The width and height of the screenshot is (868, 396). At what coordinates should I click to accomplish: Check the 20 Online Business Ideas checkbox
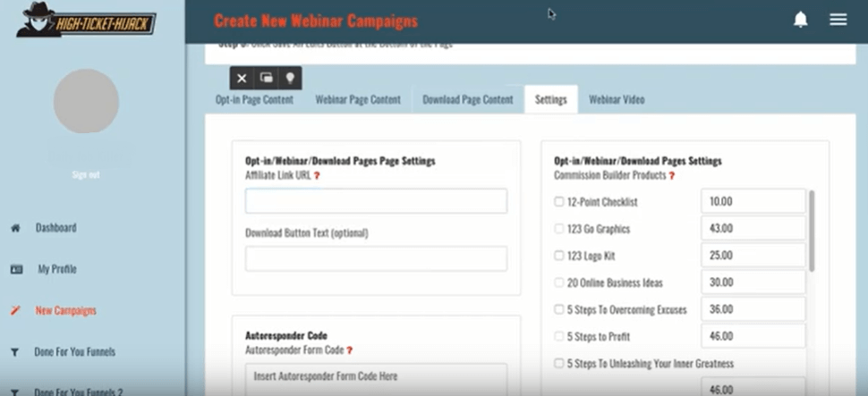coord(558,282)
